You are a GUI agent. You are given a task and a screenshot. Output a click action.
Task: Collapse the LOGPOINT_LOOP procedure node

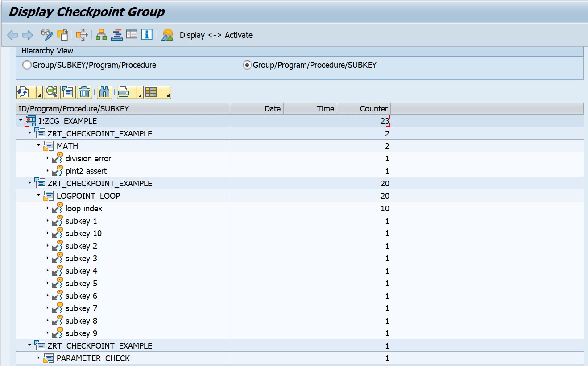click(38, 196)
